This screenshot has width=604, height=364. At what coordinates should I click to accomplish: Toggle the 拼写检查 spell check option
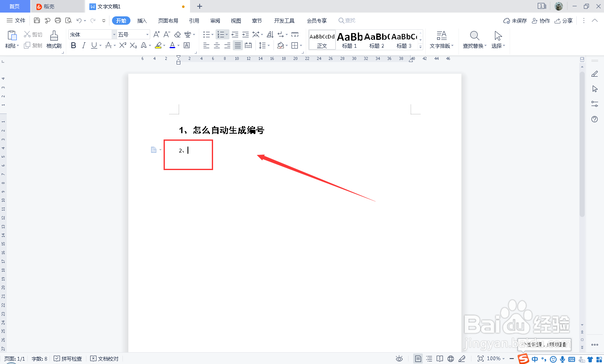[68, 359]
